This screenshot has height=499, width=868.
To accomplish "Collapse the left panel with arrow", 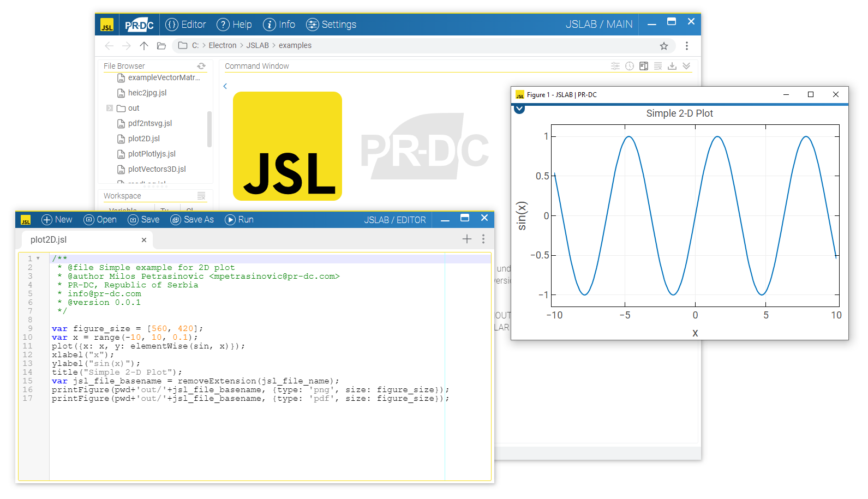I will pos(225,86).
